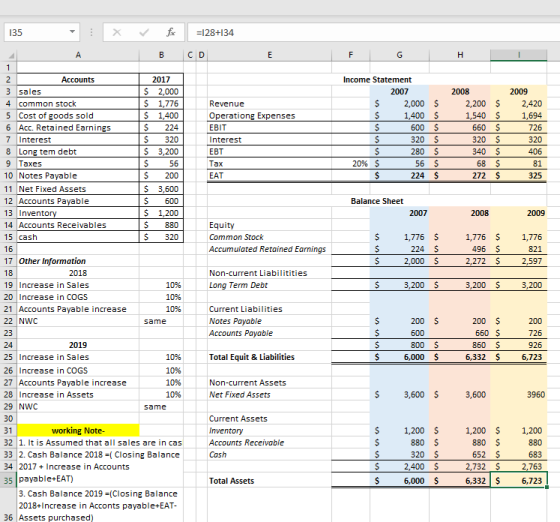
Task: Click the 'Total Assets' label
Action: 232,481
